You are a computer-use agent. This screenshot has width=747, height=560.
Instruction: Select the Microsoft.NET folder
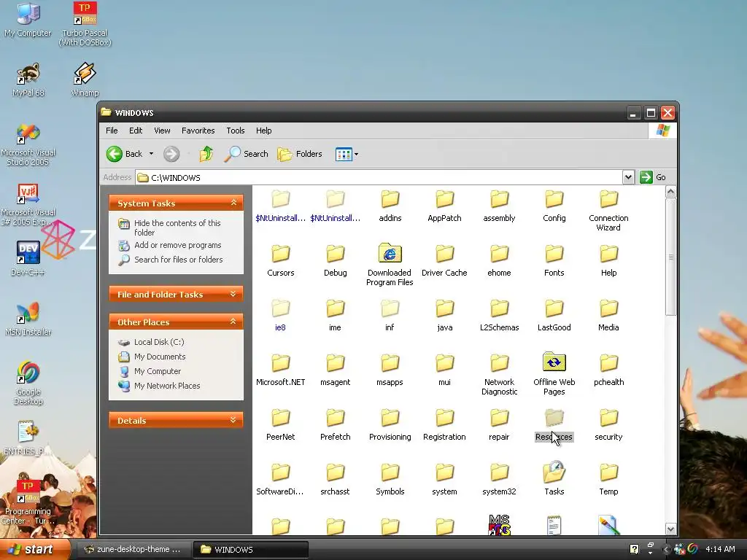[281, 370]
